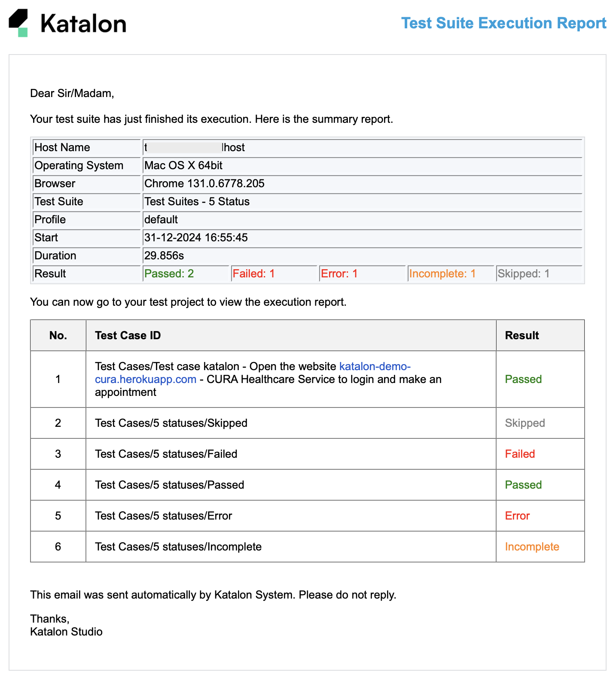
Task: Click the 'Incomplete: 1' result count
Action: tap(442, 274)
